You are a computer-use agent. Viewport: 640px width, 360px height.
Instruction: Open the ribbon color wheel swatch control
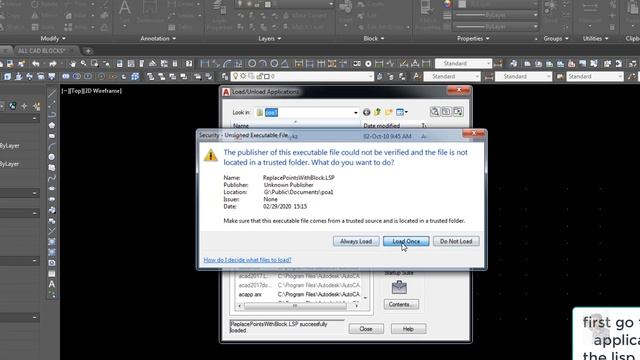pyautogui.click(x=447, y=4)
